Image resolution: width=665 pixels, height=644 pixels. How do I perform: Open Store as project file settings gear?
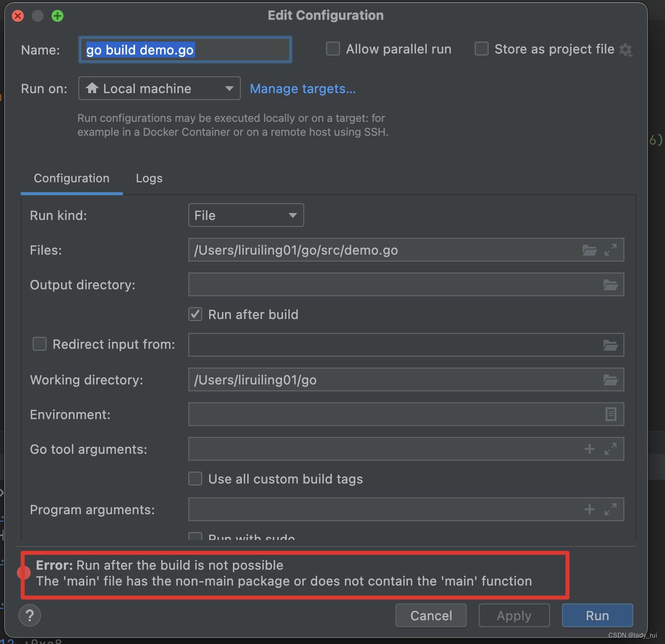pos(626,50)
